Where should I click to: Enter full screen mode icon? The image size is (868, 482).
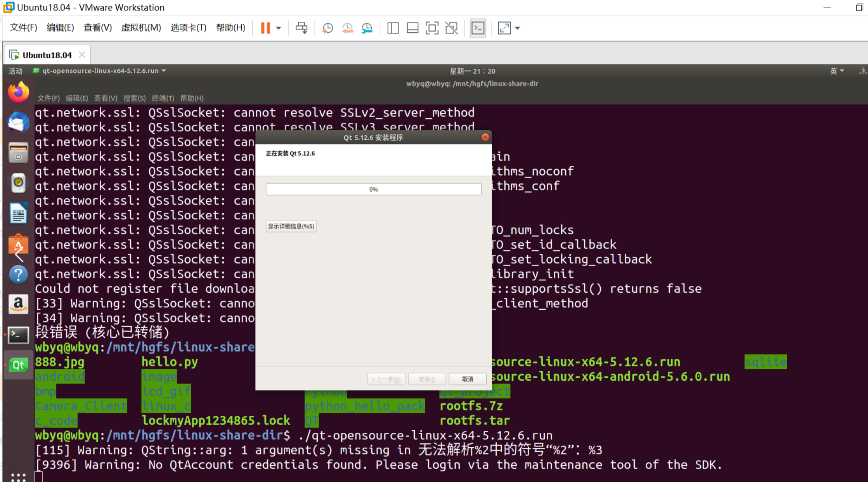point(432,28)
